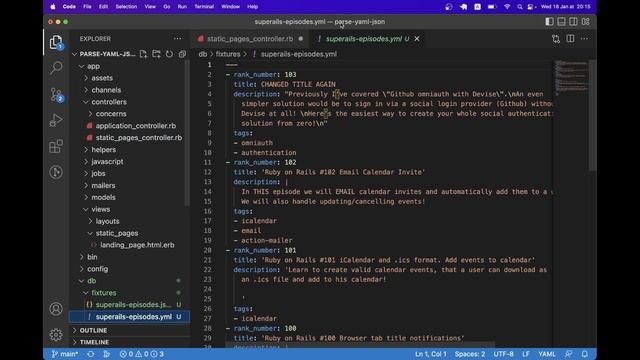Open the Terminal menu
The height and width of the screenshot is (360, 640).
pyautogui.click(x=204, y=7)
